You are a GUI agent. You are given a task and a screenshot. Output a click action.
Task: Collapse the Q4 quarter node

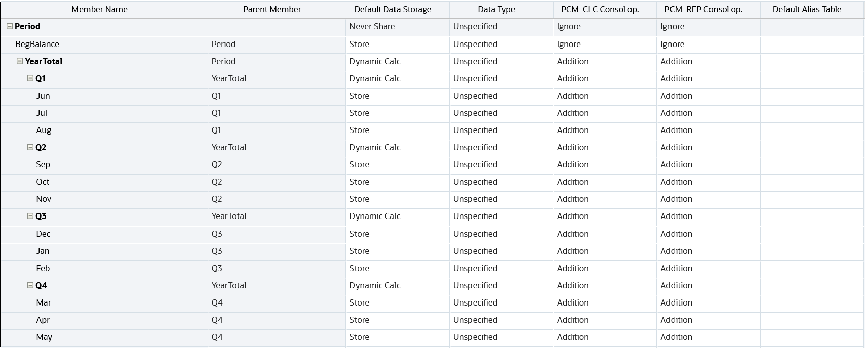coord(30,285)
